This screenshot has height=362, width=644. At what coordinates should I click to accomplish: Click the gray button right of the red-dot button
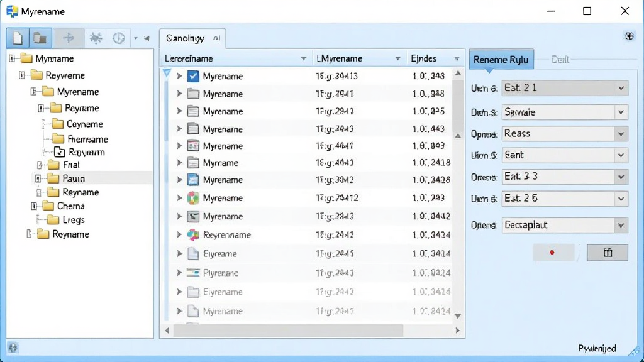pos(608,253)
